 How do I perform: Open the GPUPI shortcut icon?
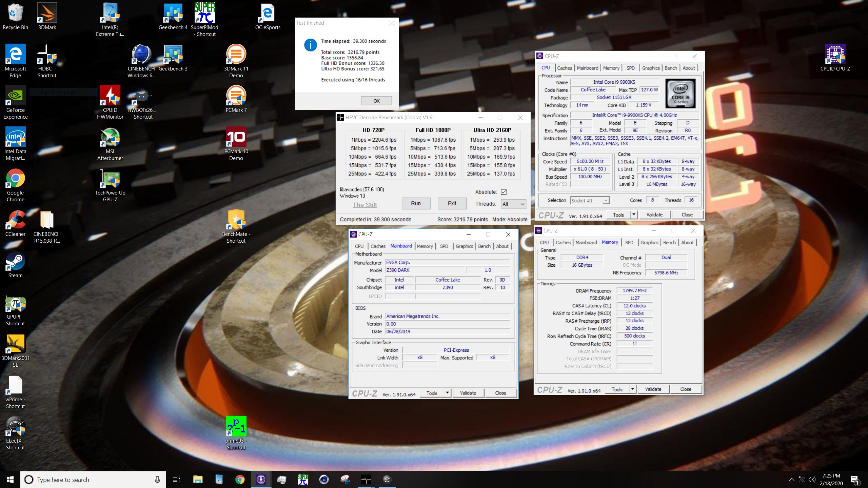click(x=16, y=309)
